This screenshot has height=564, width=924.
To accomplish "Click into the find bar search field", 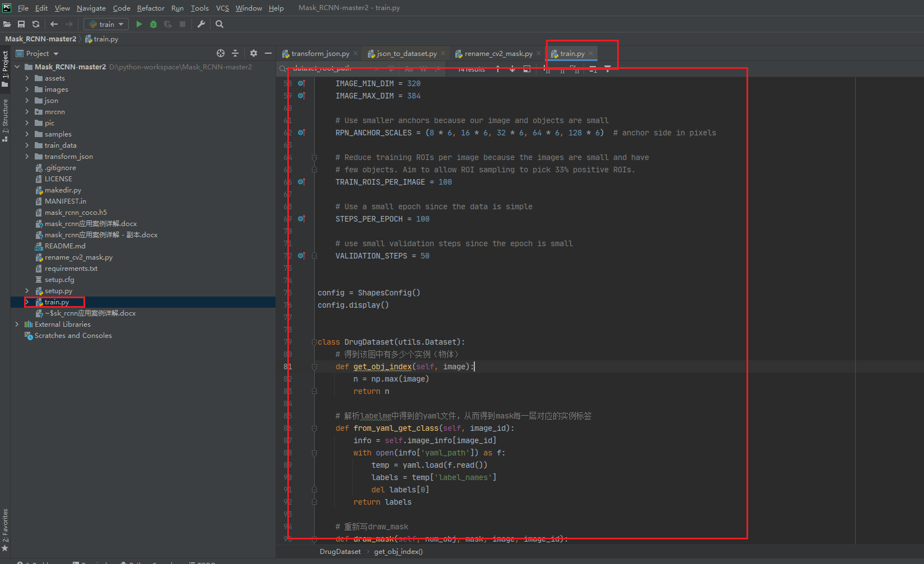I will tap(330, 68).
